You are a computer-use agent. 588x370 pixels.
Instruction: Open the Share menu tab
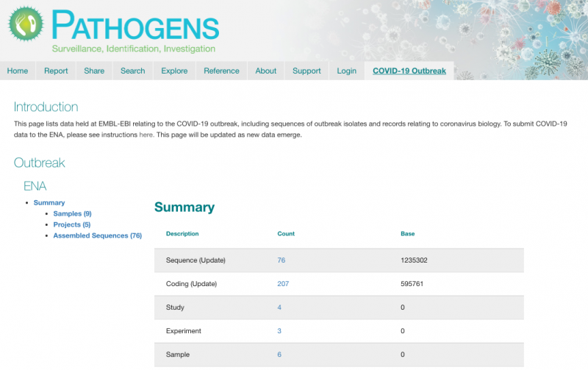coord(94,71)
